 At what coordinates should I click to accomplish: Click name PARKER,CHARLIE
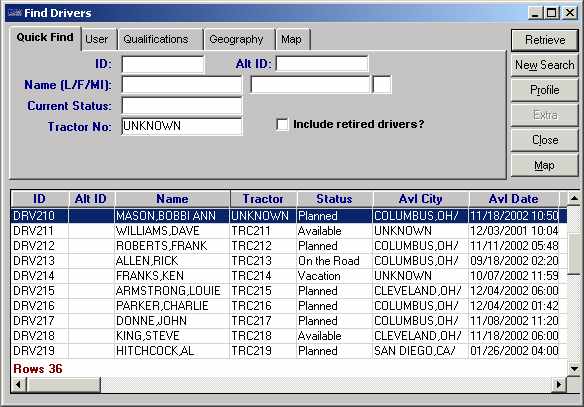pyautogui.click(x=162, y=306)
